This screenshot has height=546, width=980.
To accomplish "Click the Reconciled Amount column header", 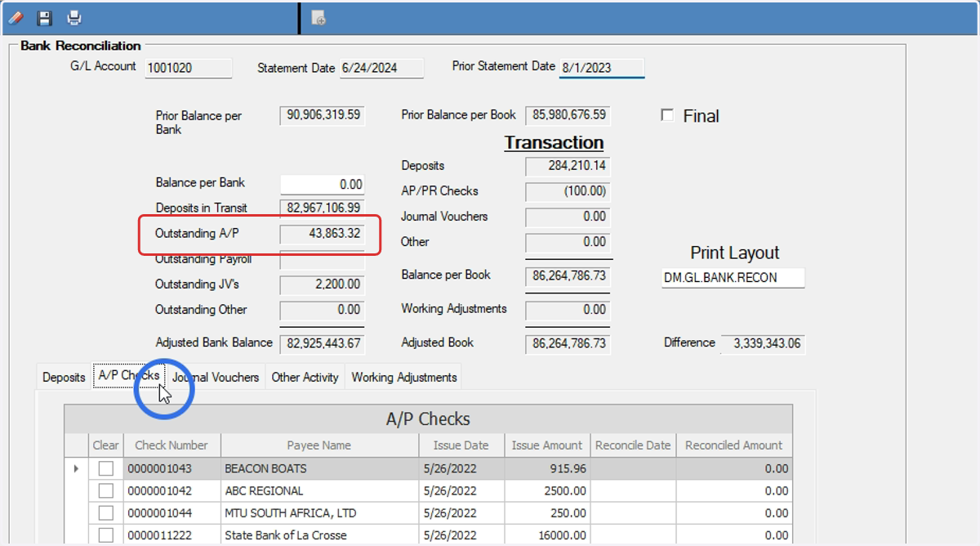I will coord(734,445).
